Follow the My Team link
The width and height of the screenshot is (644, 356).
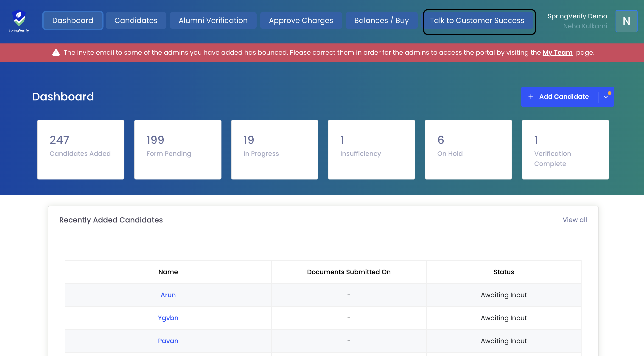557,53
